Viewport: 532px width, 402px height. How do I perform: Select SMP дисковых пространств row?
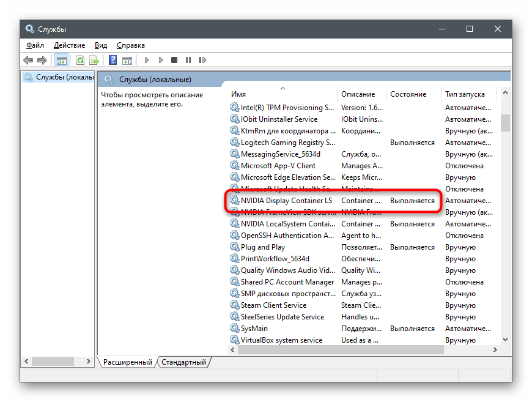point(363,294)
